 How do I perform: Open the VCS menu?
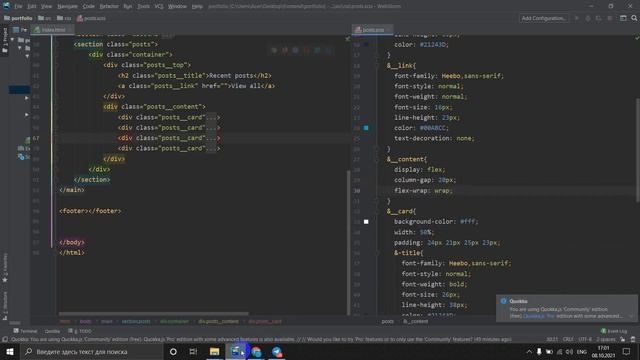click(159, 6)
